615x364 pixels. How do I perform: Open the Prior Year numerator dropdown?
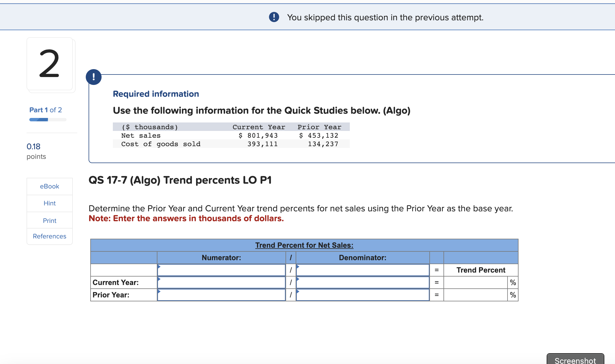click(x=221, y=295)
